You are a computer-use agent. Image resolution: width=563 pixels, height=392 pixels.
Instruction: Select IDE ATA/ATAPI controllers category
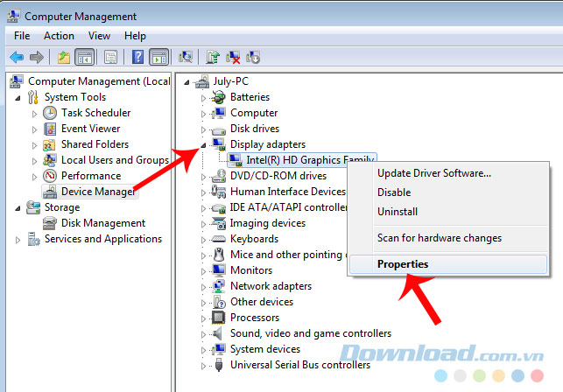point(288,207)
